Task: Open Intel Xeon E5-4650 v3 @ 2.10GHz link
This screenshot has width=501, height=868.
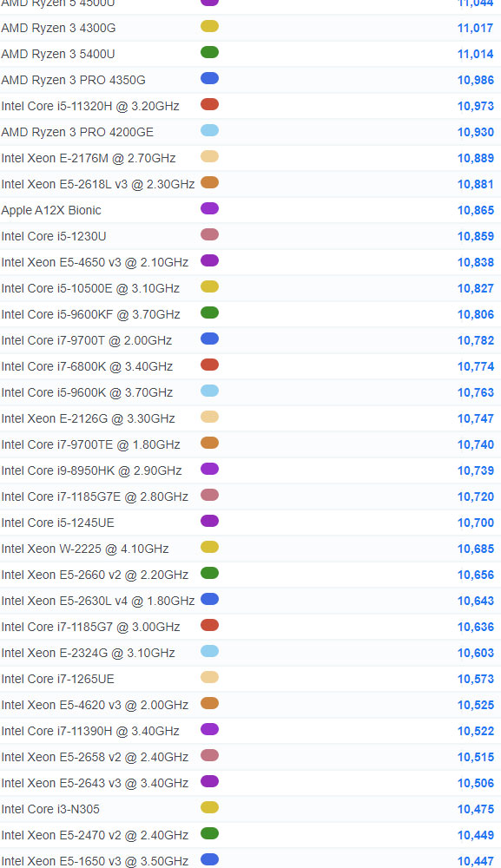Action: 95,262
